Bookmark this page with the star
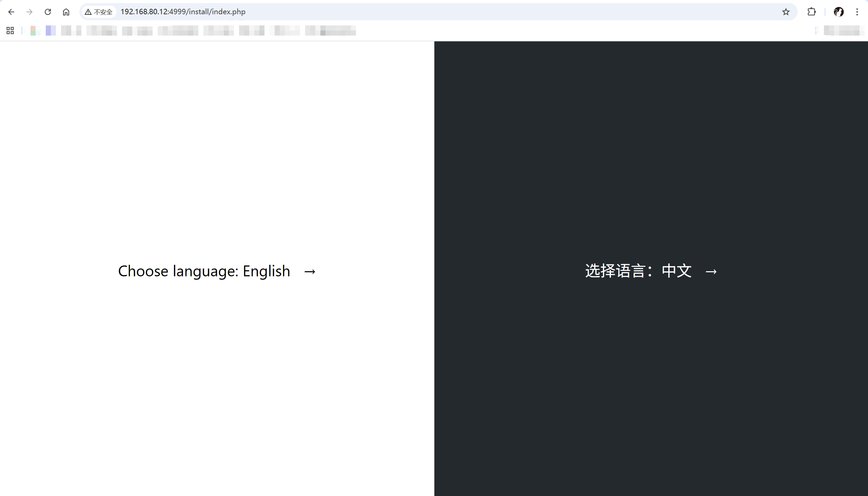 tap(786, 12)
